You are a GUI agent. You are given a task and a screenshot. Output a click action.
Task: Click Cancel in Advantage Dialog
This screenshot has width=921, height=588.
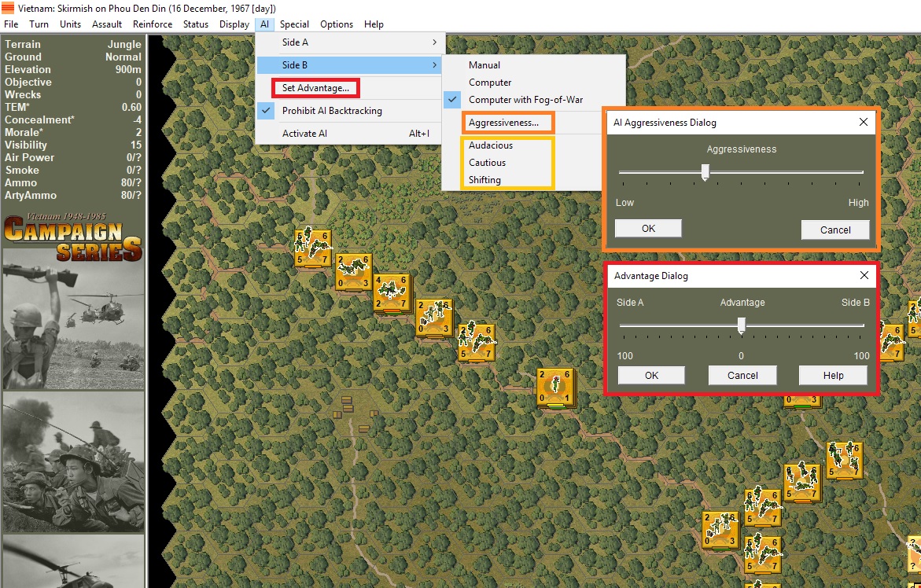742,375
